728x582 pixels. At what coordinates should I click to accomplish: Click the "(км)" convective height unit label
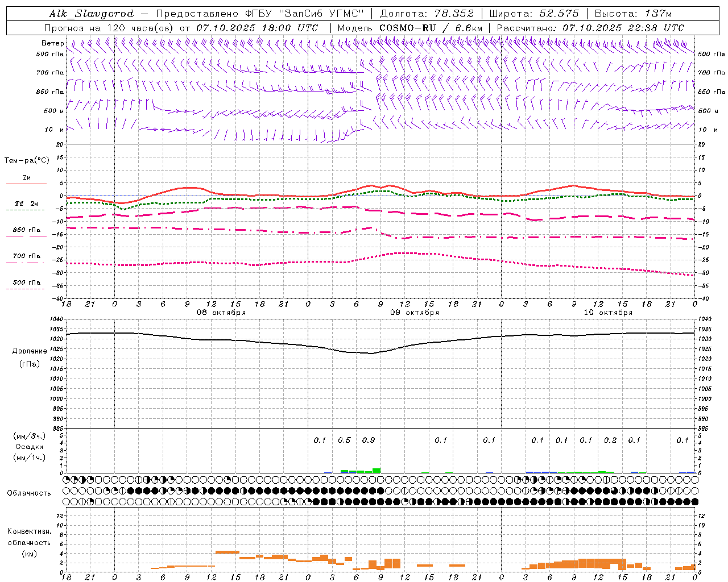tap(30, 554)
